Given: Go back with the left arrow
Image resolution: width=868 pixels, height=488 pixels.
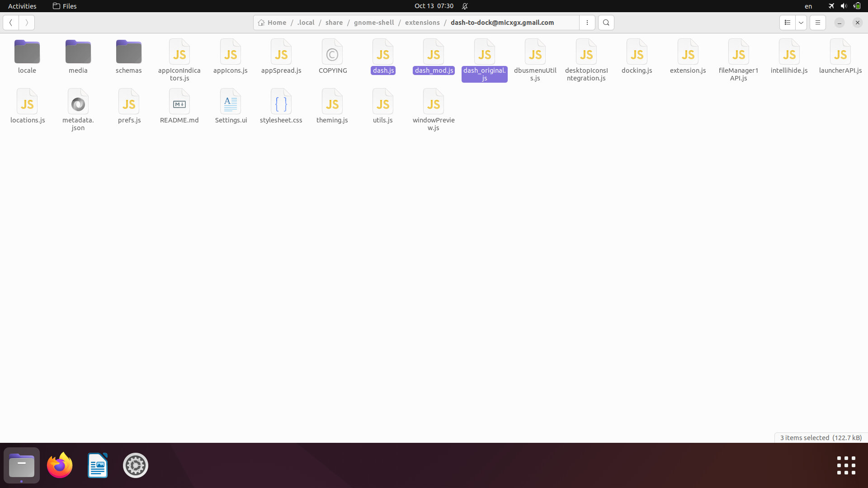Looking at the screenshot, I should (x=11, y=23).
